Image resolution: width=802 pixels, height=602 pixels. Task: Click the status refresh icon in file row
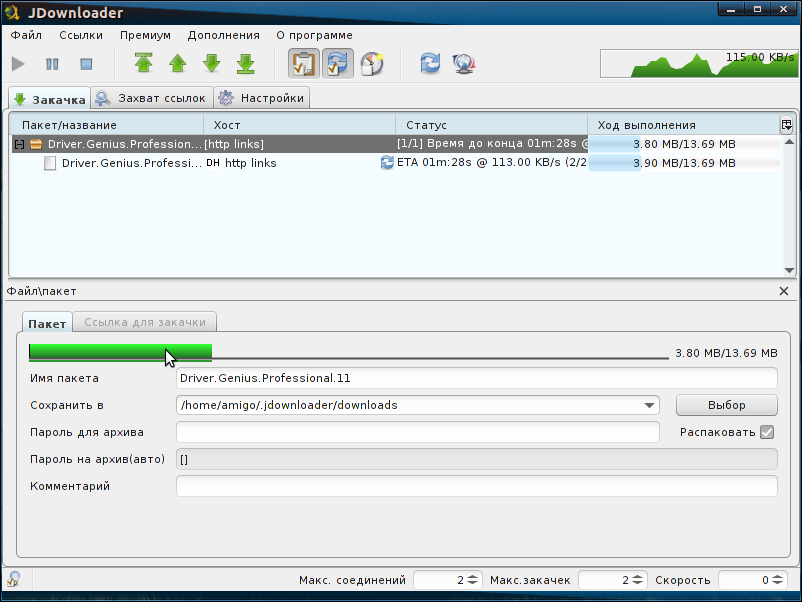[x=387, y=163]
